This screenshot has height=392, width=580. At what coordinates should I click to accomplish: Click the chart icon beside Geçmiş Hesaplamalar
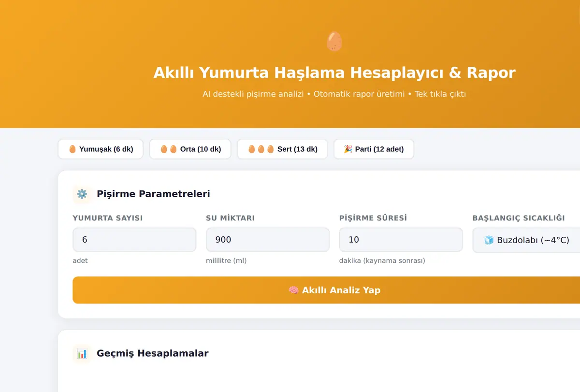(82, 354)
